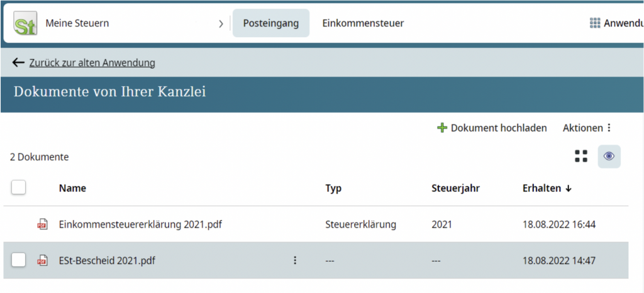Check the select-all documents checkbox

[x=19, y=187]
